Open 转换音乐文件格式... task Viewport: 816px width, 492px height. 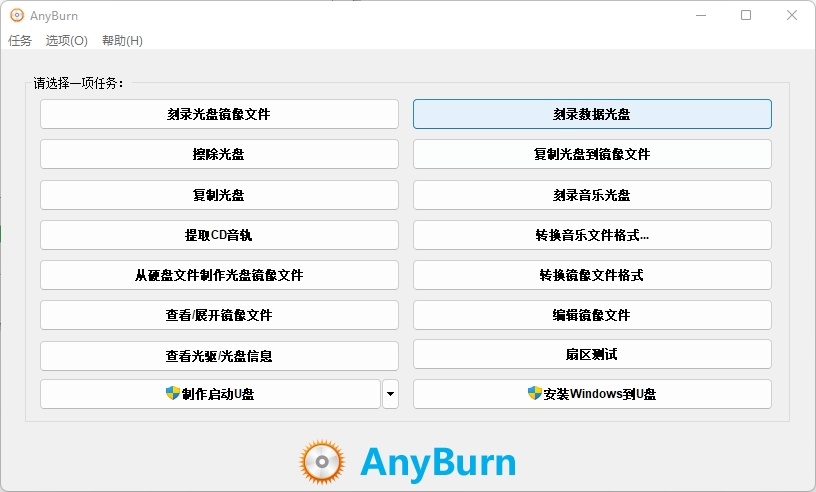tap(592, 235)
